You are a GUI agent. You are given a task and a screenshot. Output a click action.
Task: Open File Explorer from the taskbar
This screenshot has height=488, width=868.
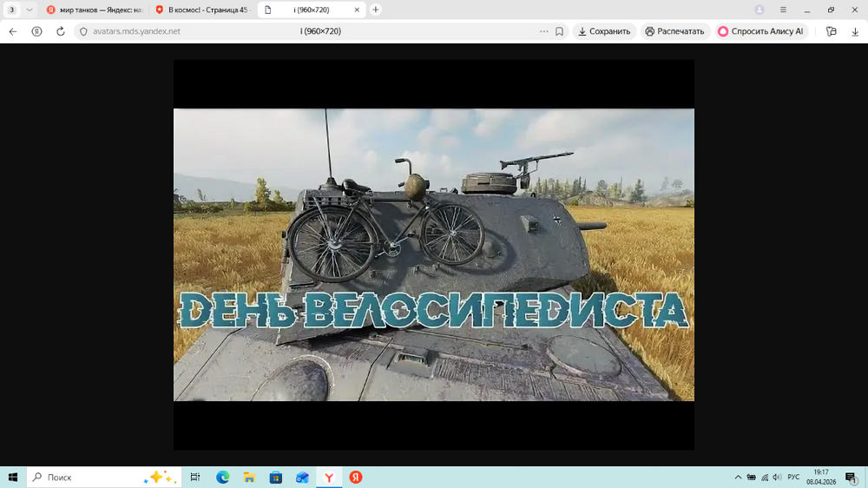[x=249, y=477]
